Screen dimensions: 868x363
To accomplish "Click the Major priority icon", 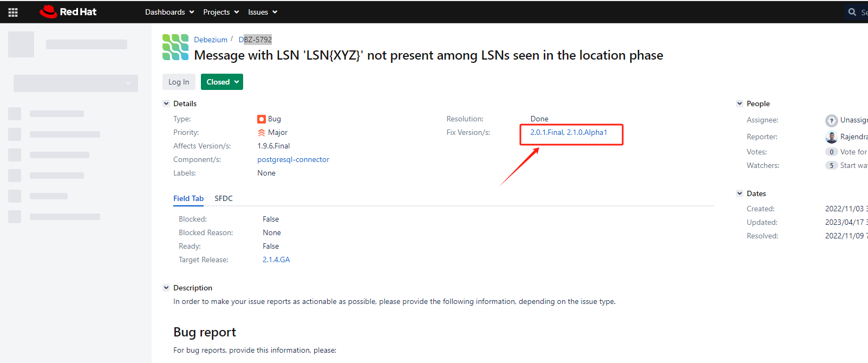I will 262,133.
